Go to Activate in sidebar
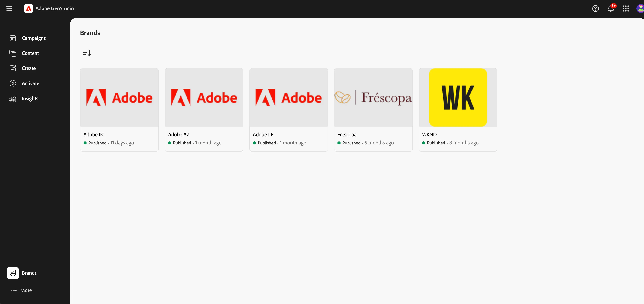644x304 pixels. point(30,83)
